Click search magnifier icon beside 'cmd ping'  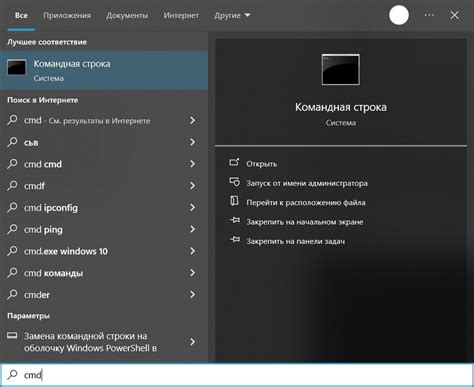click(12, 229)
